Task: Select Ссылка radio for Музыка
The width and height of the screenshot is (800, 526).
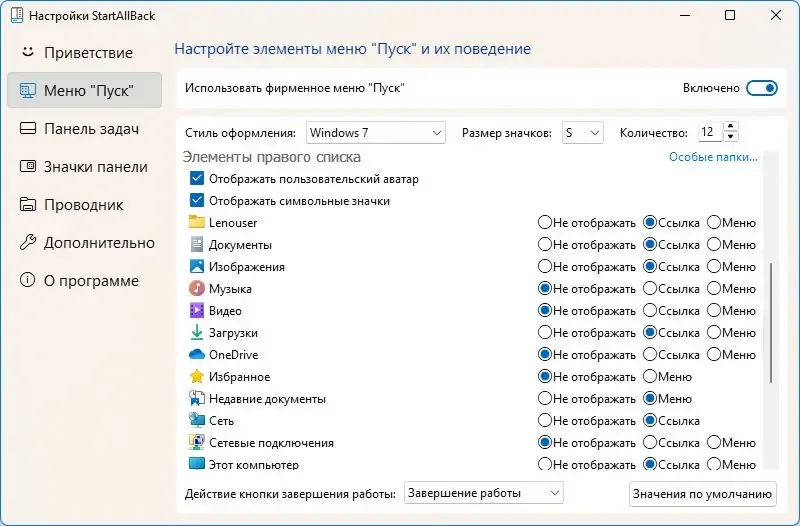Action: [650, 289]
